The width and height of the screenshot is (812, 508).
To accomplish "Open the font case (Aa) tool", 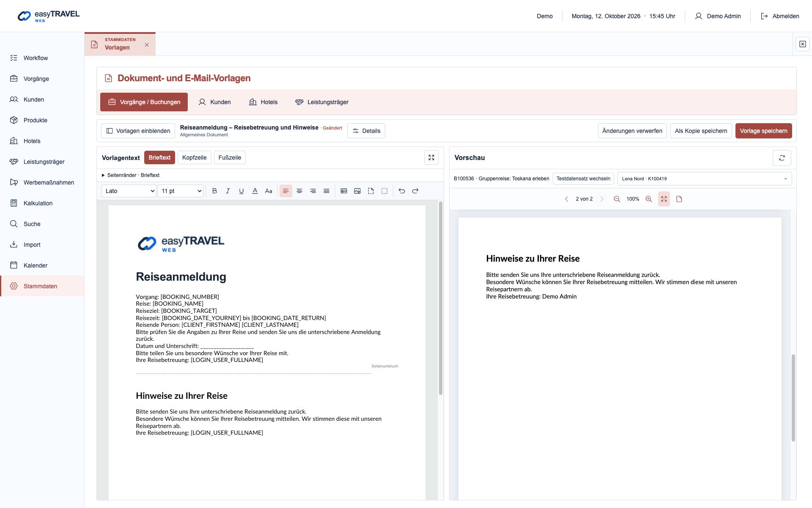I will pyautogui.click(x=269, y=191).
